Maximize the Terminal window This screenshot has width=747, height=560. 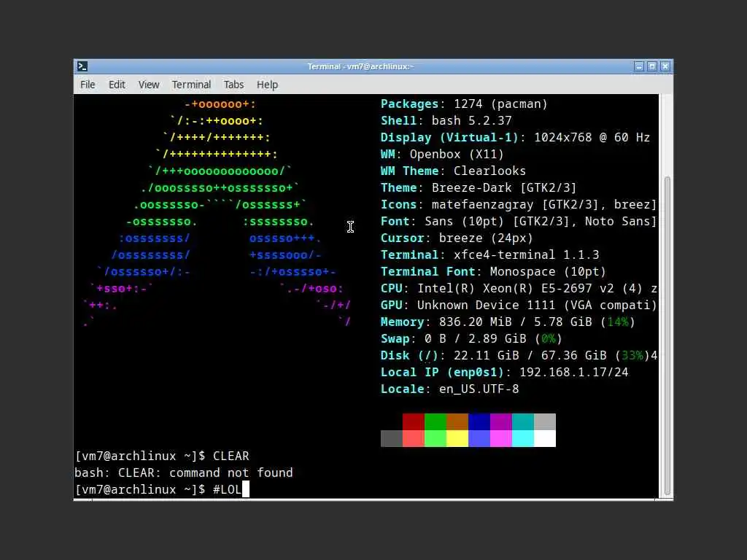click(651, 66)
